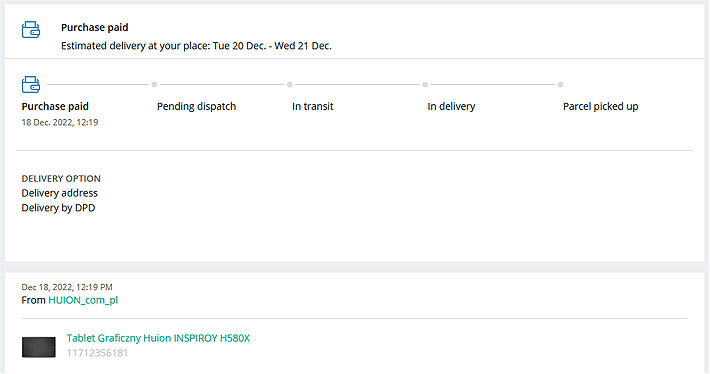Click the wallet icon at the tracking timeline start
Viewport: 710px width, 374px height.
tap(31, 84)
